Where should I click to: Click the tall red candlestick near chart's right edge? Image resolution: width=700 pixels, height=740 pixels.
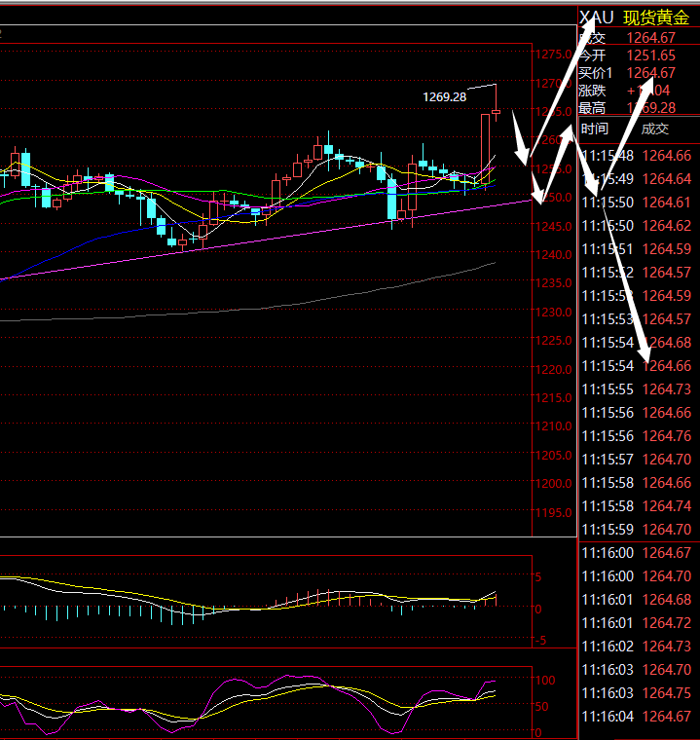point(484,146)
